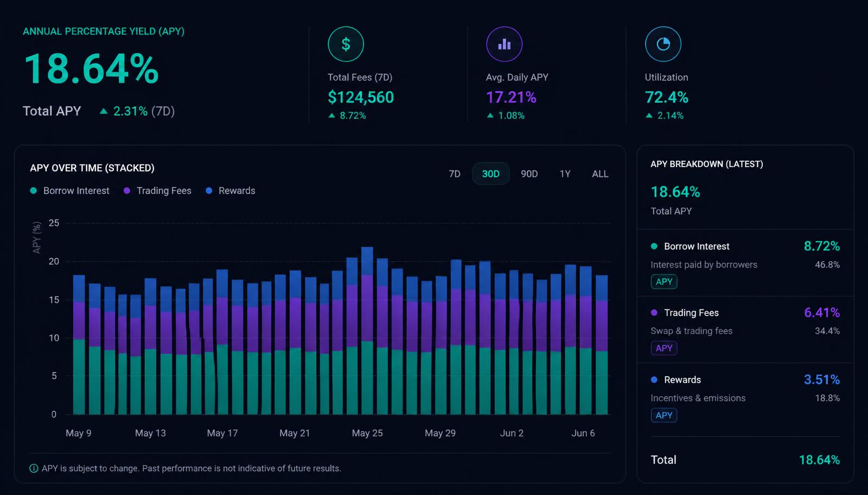Switch chart range to 7D
This screenshot has height=495, width=868.
pyautogui.click(x=455, y=174)
